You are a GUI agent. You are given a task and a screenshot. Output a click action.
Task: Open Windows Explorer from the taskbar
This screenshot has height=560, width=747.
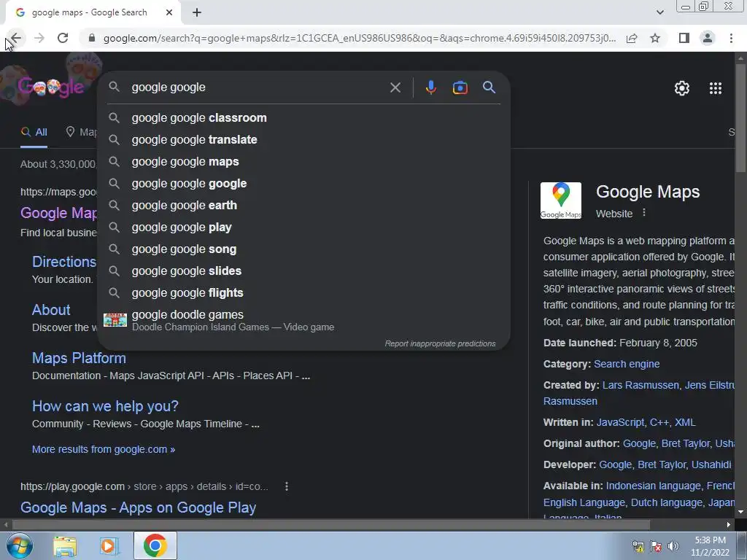[65, 546]
